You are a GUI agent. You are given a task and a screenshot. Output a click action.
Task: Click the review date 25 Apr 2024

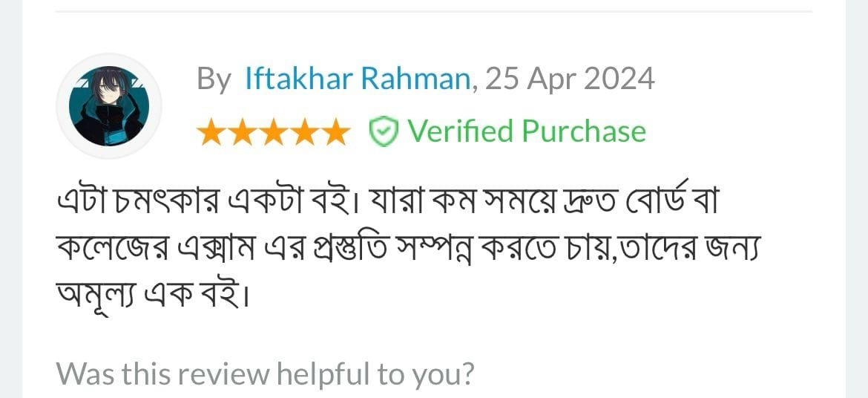pos(569,79)
